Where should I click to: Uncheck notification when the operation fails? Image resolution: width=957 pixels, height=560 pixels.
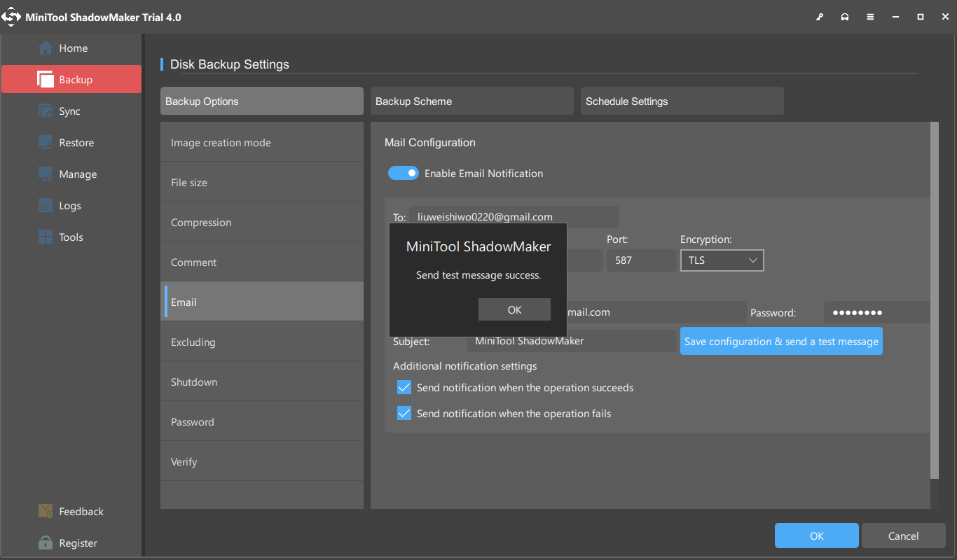click(x=404, y=413)
